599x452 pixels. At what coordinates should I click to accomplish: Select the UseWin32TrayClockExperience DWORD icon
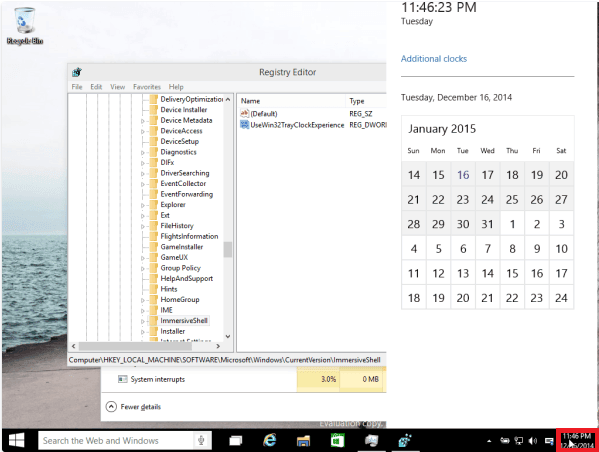coord(244,125)
